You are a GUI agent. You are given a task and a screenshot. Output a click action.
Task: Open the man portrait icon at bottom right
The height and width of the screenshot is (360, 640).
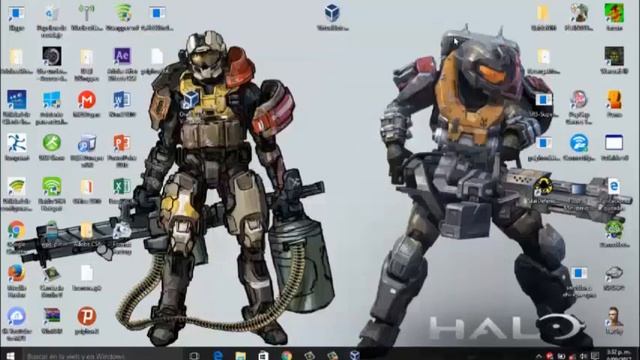click(614, 316)
